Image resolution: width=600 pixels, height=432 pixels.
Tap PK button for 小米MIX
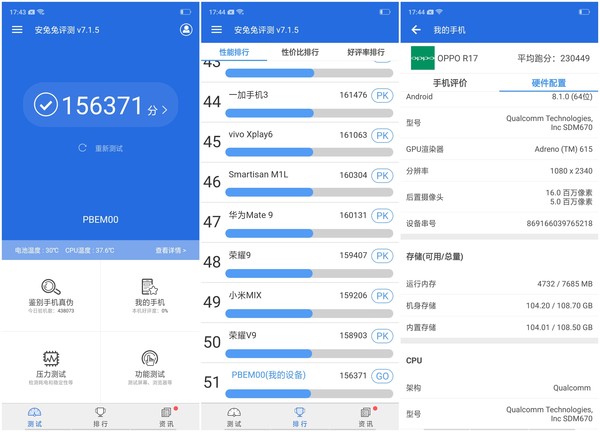[382, 296]
